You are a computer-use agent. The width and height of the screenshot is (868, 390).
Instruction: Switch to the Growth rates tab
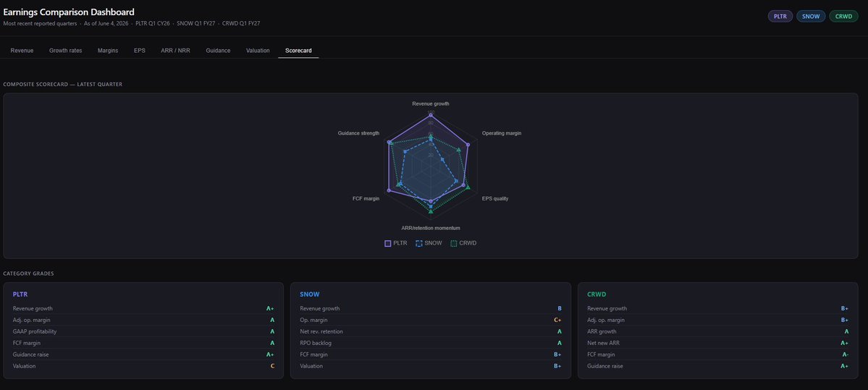(65, 51)
